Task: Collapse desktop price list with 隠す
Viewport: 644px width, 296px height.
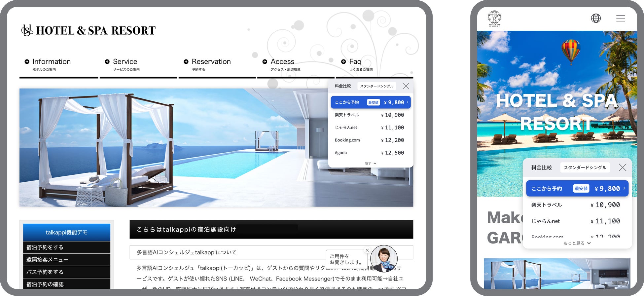Action: coord(370,164)
